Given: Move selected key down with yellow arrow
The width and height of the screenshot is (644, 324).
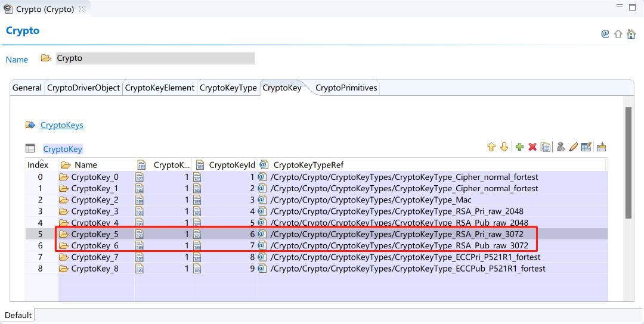Looking at the screenshot, I should pos(504,147).
